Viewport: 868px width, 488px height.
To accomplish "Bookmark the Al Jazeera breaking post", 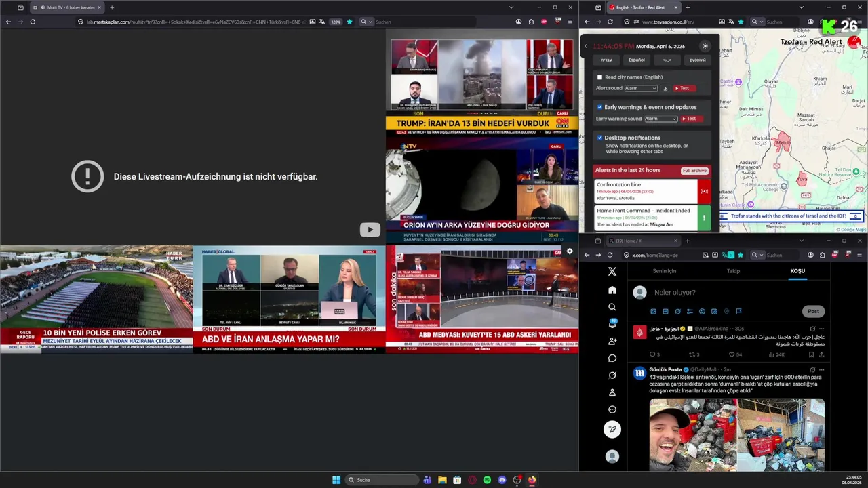I will (810, 354).
